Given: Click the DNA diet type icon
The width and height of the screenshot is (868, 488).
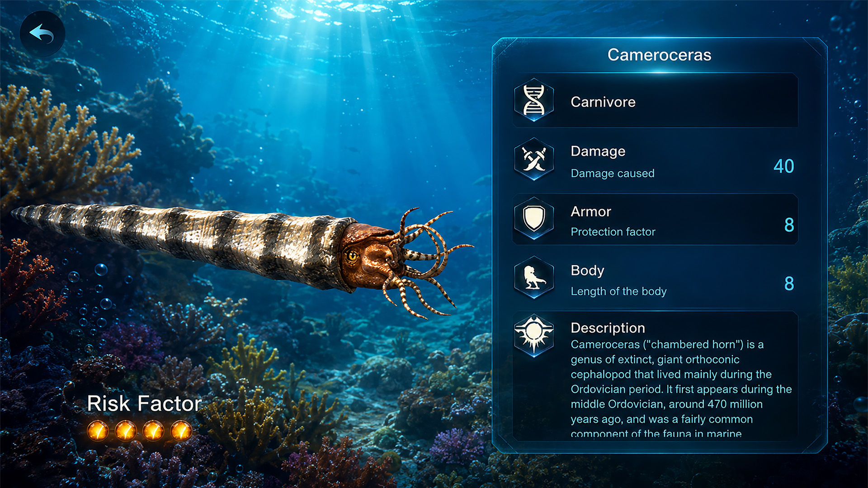Looking at the screenshot, I should tap(534, 100).
